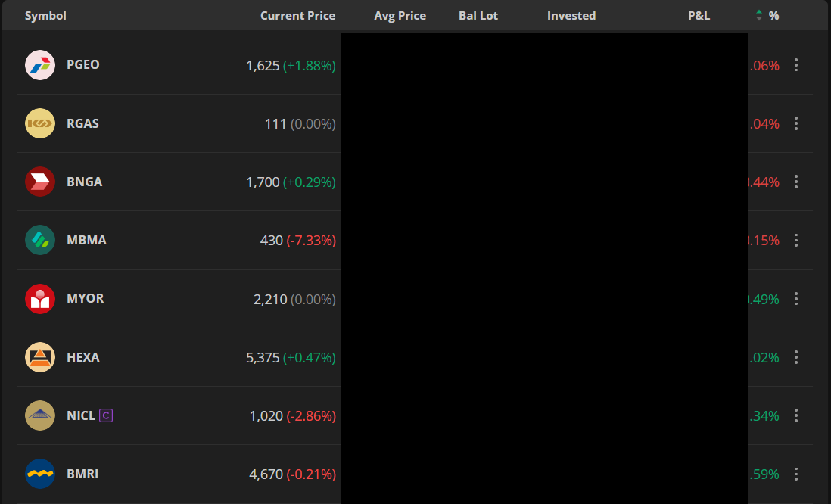831x504 pixels.
Task: Open the MYOR symbol link
Action: 85,299
